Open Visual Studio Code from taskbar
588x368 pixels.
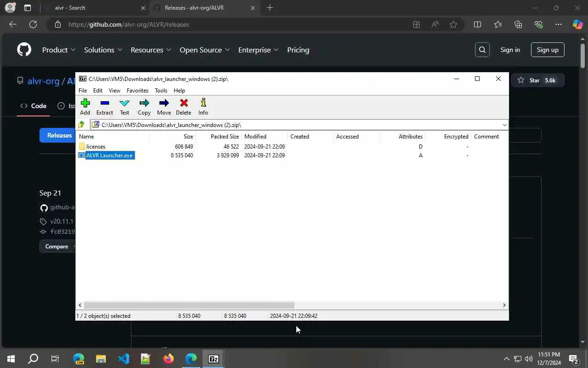pos(124,359)
